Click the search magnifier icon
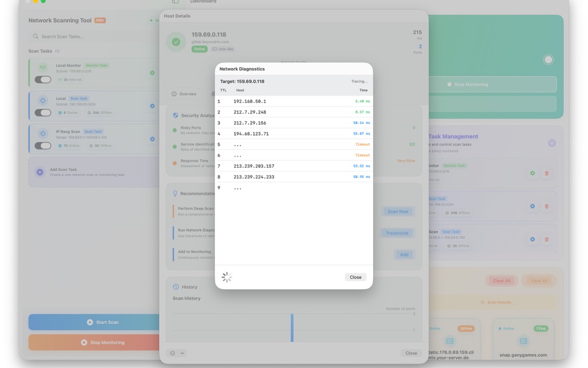Image resolution: width=588 pixels, height=368 pixels. pyautogui.click(x=36, y=37)
